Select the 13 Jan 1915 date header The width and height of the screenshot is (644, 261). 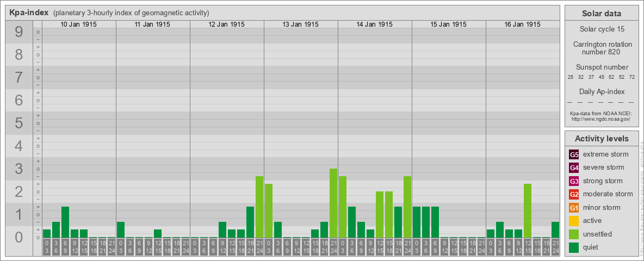[301, 24]
